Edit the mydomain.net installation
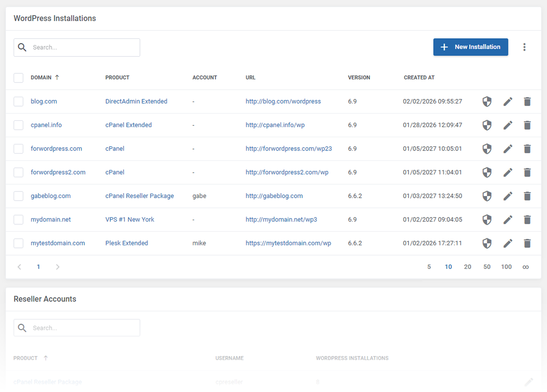Screen dimensions: 547x392 point(508,220)
